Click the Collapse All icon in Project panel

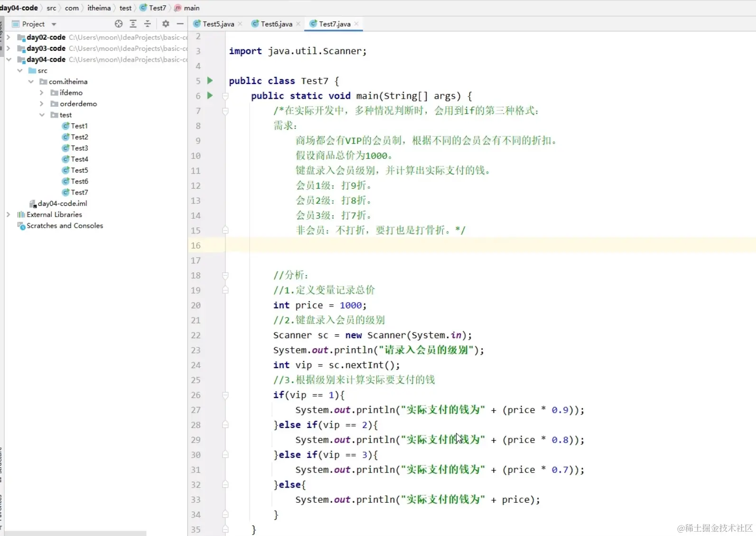point(148,24)
